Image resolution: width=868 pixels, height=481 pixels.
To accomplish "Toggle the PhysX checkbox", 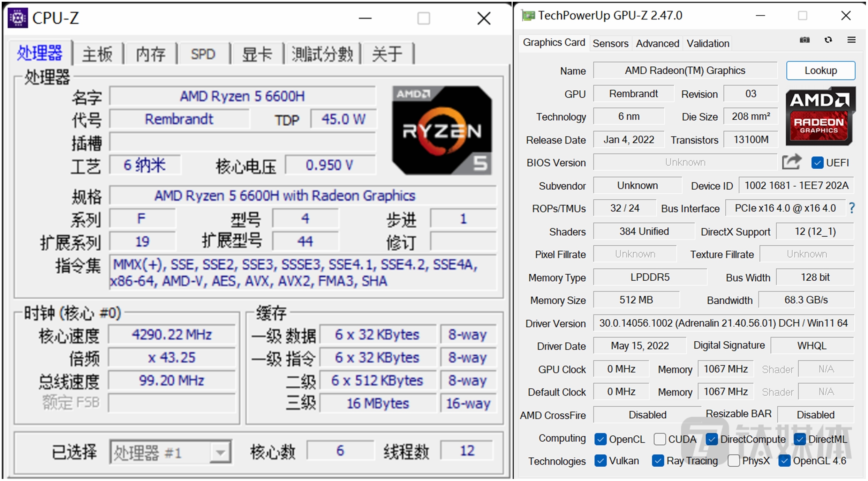I will click(x=734, y=461).
